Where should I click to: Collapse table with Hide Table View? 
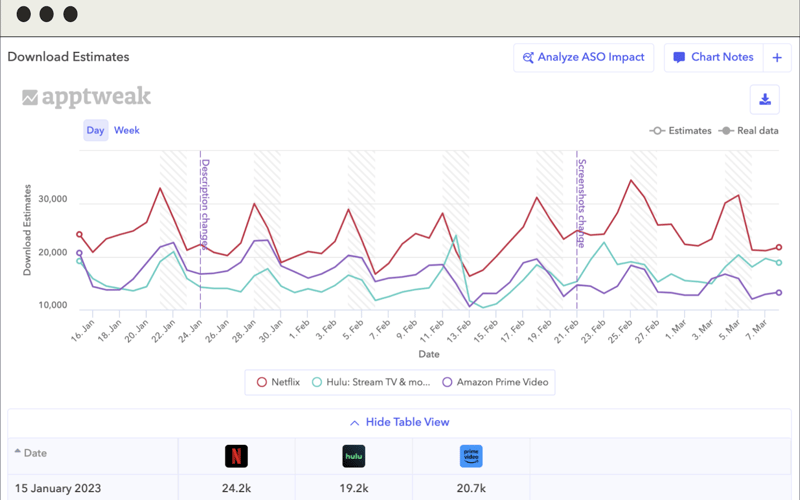(x=399, y=422)
